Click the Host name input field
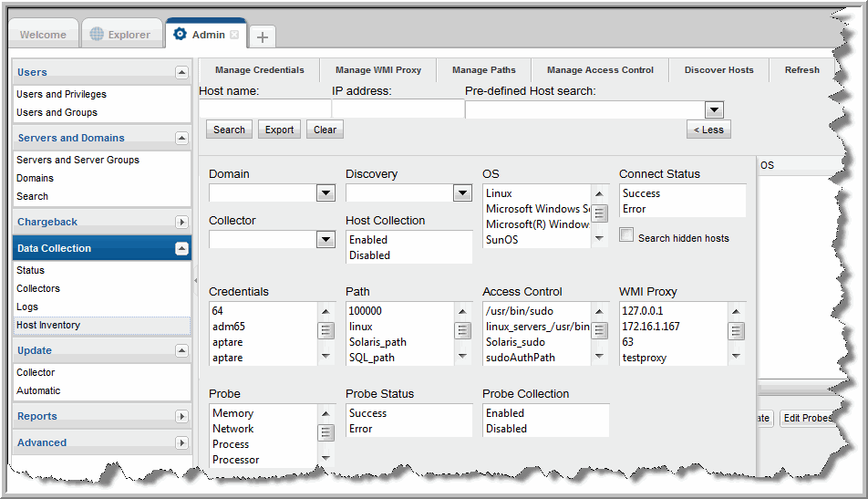 pos(264,109)
